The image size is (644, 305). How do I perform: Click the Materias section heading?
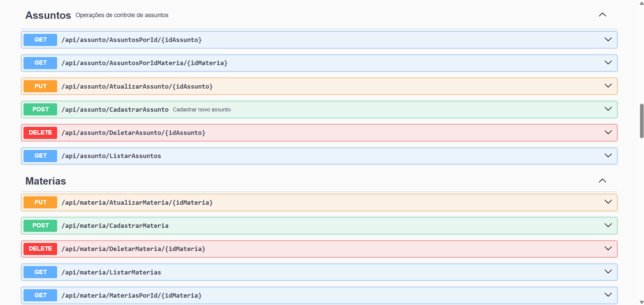(x=45, y=181)
